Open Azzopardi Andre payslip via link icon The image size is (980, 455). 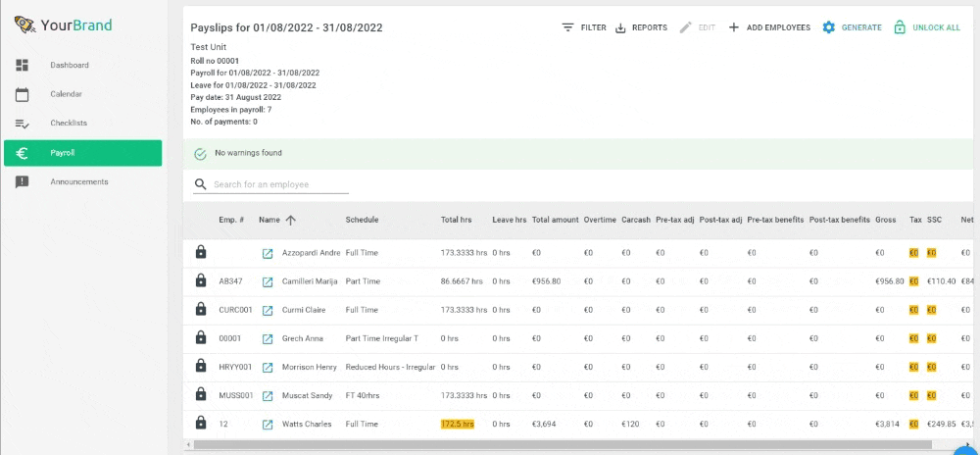[268, 253]
